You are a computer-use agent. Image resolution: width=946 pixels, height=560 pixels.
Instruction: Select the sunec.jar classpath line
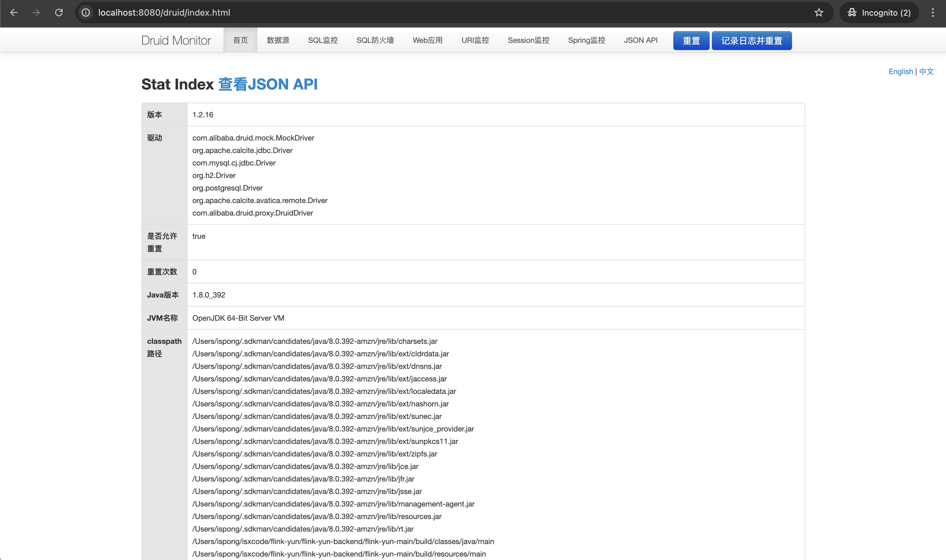pos(317,416)
